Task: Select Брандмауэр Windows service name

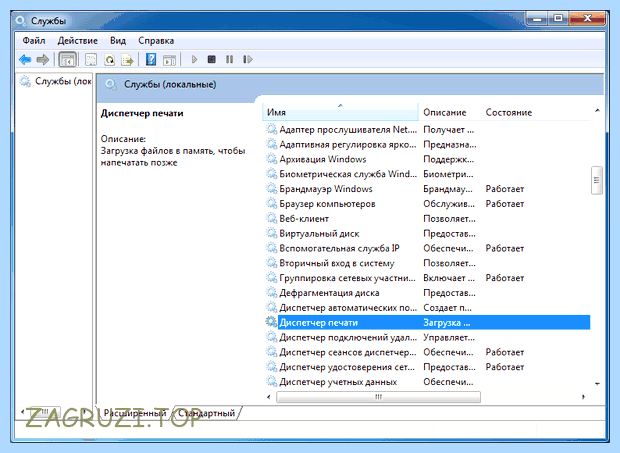Action: (326, 189)
